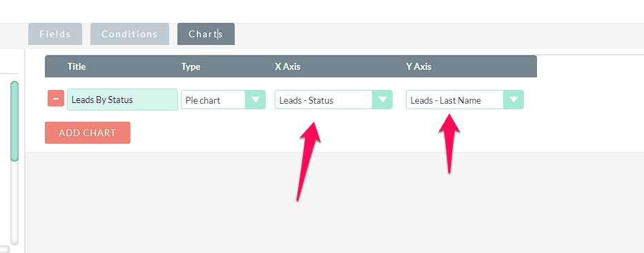Click the Leads - Last Name selector text

446,100
